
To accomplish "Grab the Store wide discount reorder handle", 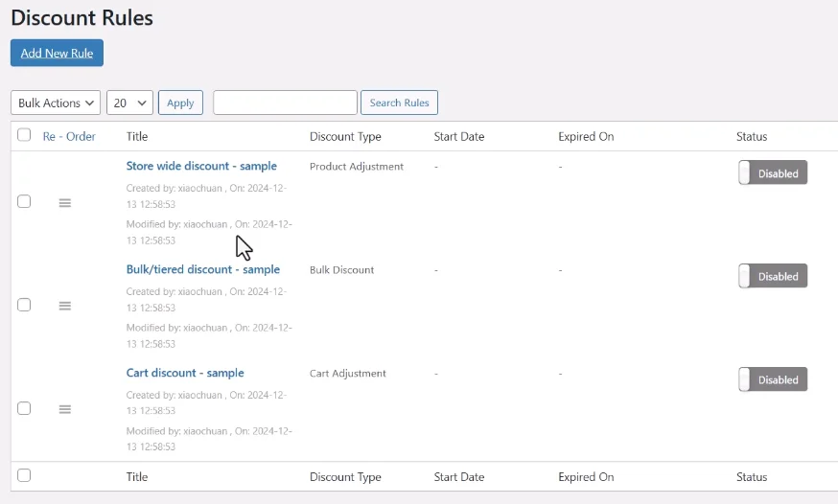I will [64, 203].
